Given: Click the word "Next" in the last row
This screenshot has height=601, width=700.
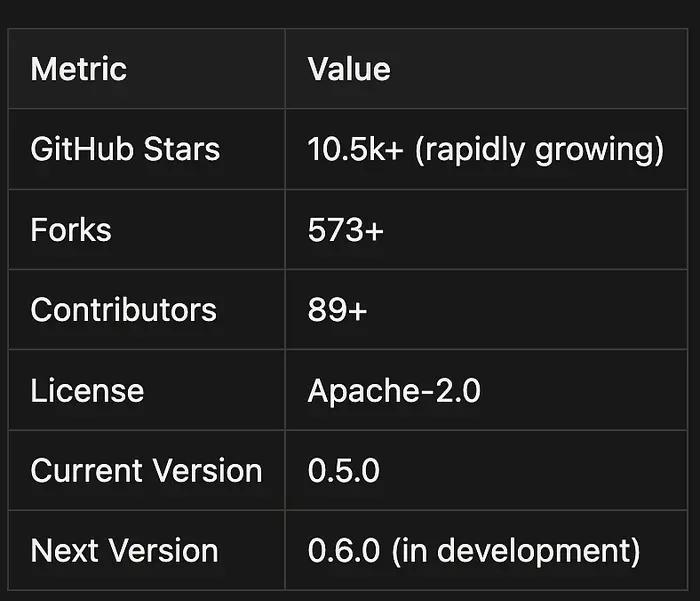Looking at the screenshot, I should click(x=60, y=550).
